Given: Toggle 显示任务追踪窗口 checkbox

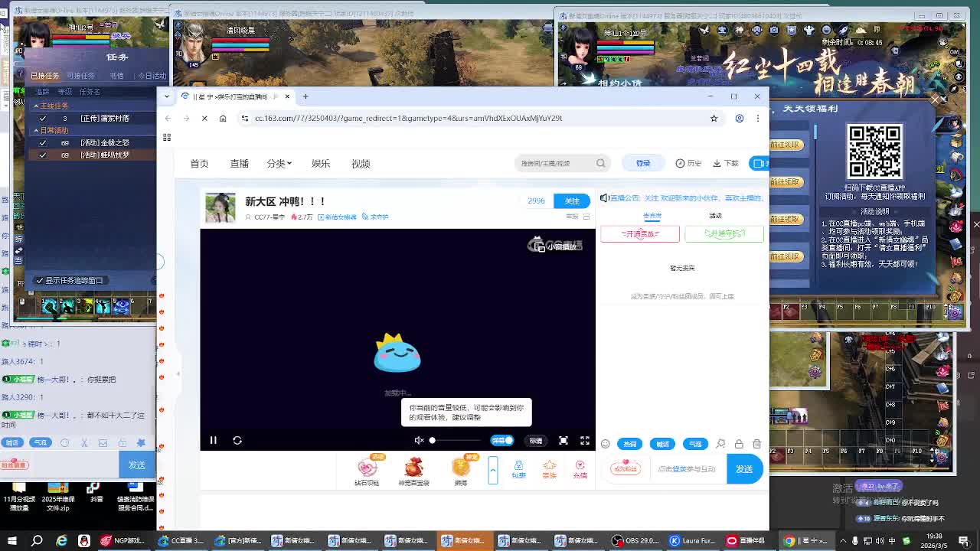Looking at the screenshot, I should point(40,281).
